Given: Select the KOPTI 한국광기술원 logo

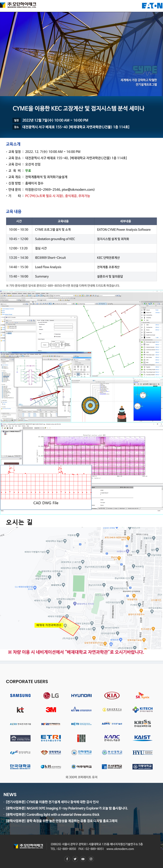Looking at the screenshot, I should 112,724.
